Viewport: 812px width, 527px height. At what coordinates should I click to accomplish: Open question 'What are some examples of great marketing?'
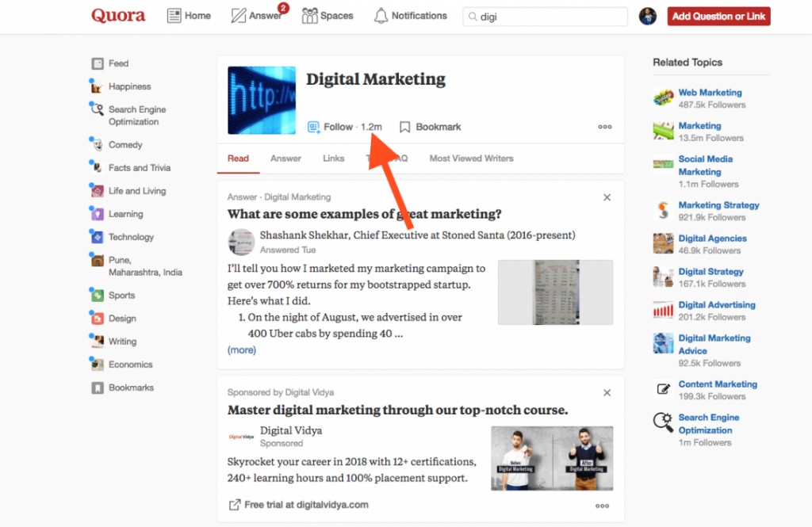(x=365, y=214)
